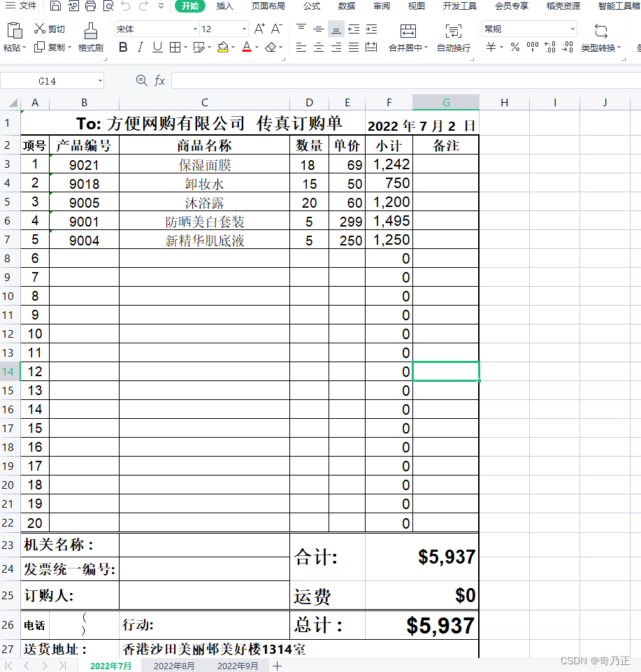Image resolution: width=641 pixels, height=672 pixels.
Task: Click Merge and Center icon
Action: (x=408, y=31)
